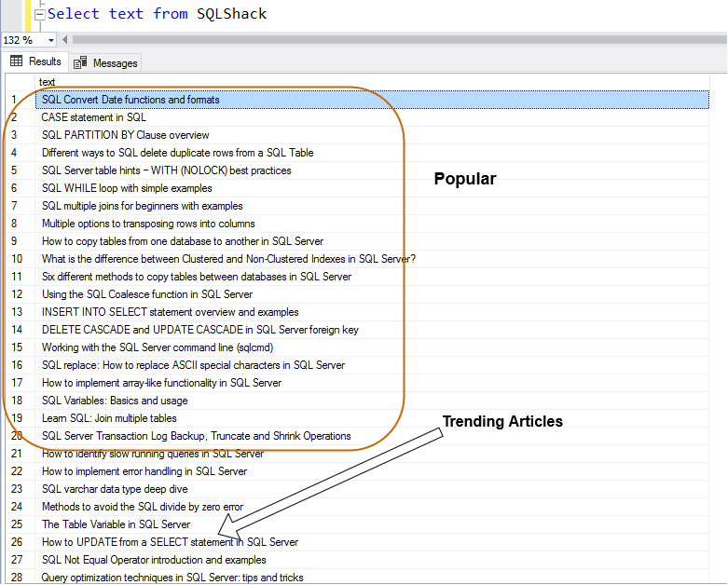728x585 pixels.
Task: Collapse the Select query outline block
Action: point(39,14)
